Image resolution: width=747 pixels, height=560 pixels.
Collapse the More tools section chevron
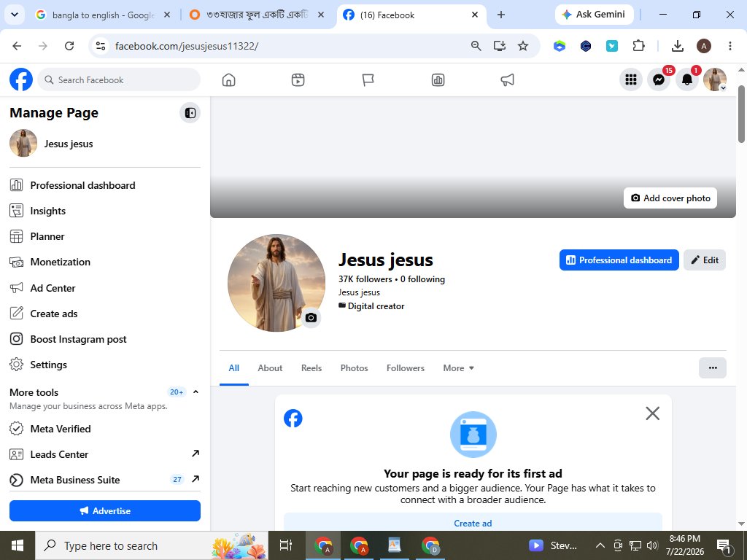click(196, 392)
